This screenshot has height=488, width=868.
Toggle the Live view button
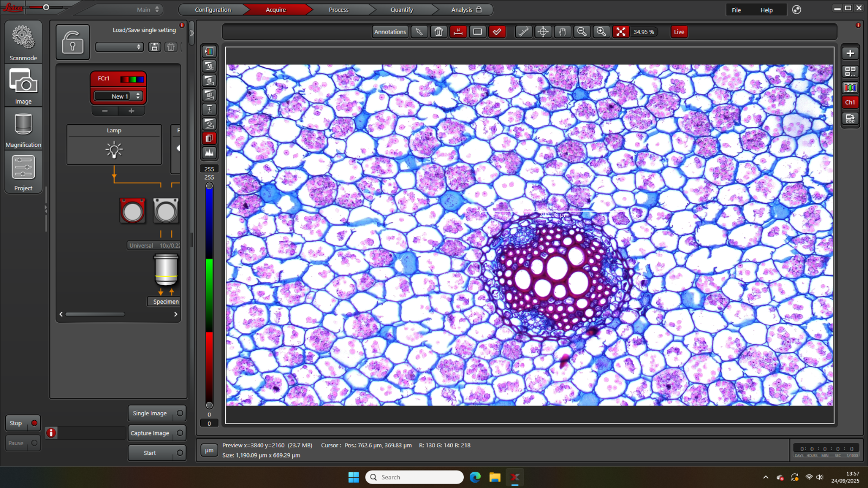coord(679,32)
